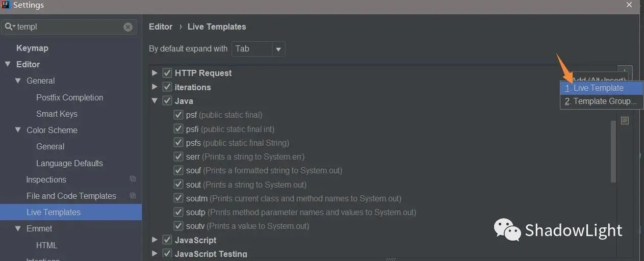Click the template list vertical scrollbar
This screenshot has height=261, width=644.
point(613,150)
